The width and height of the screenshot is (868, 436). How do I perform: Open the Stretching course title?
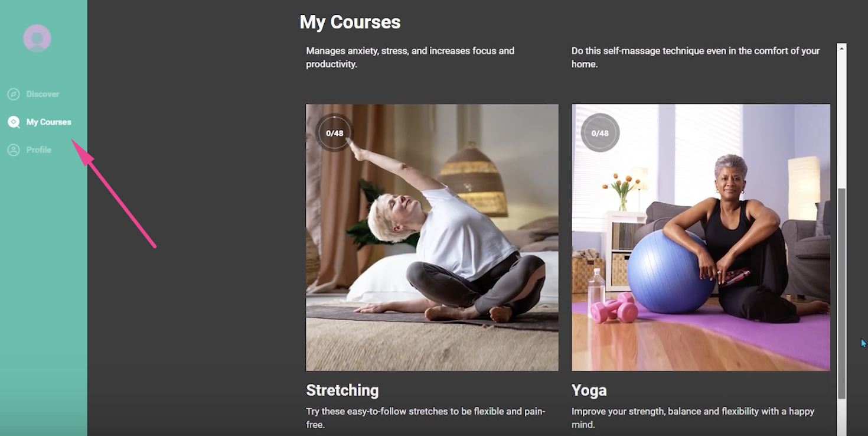342,391
